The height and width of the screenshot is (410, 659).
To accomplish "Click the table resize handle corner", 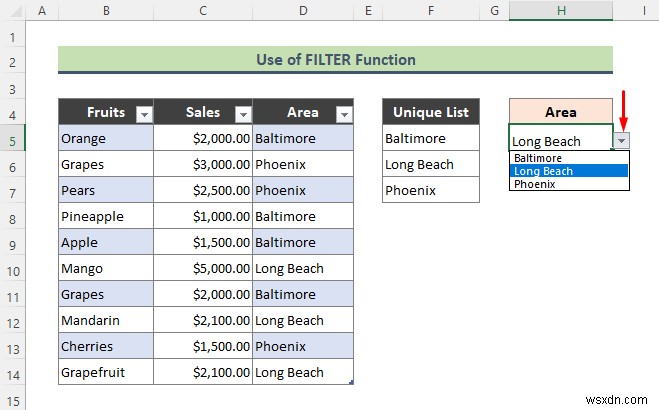I will (x=350, y=382).
